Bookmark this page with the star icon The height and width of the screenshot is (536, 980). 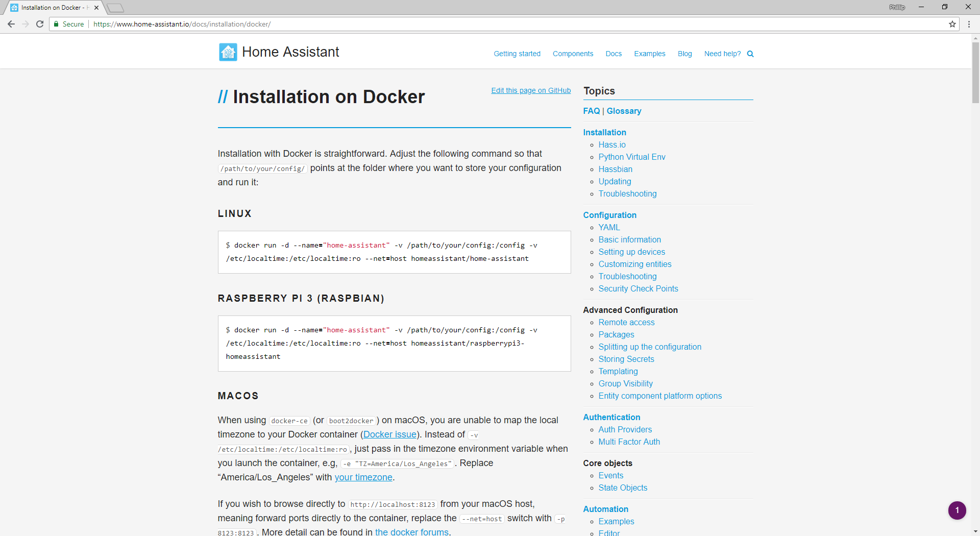[x=952, y=24]
